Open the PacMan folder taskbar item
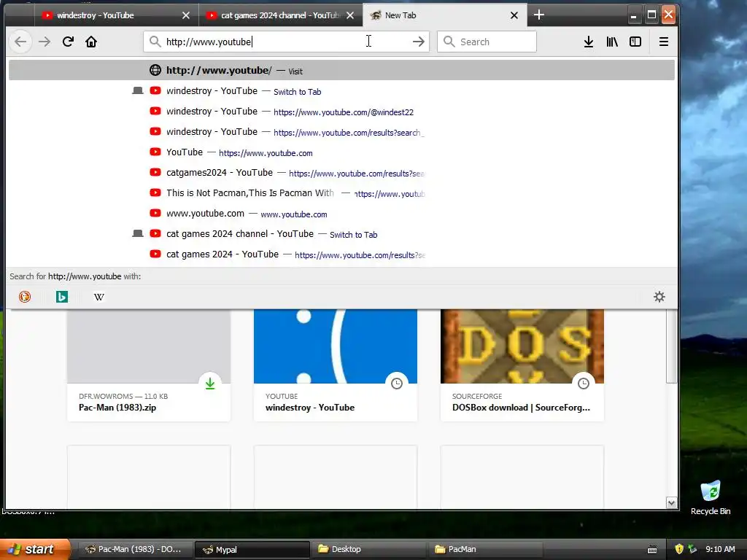747x560 pixels. point(487,549)
